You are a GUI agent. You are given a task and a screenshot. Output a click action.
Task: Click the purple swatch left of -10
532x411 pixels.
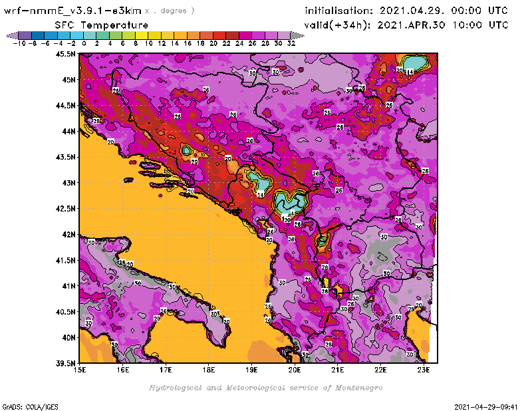[24, 35]
